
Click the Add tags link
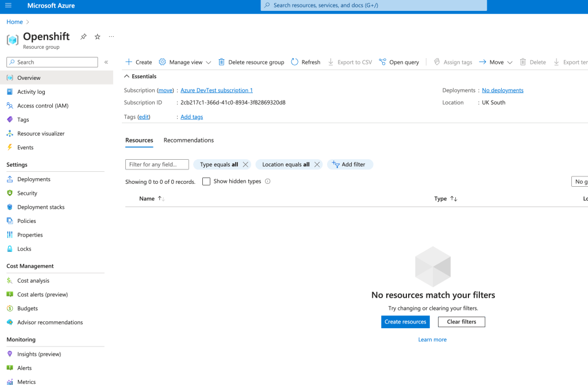click(x=191, y=117)
